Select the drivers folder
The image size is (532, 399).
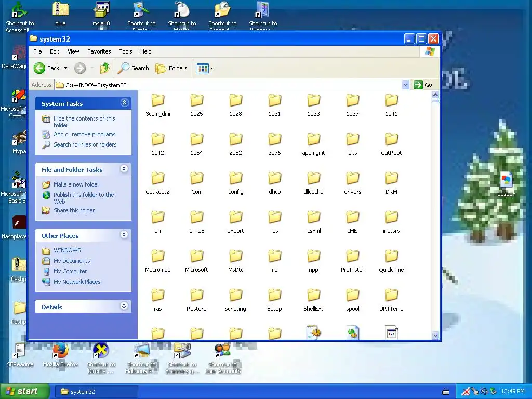coord(353,183)
